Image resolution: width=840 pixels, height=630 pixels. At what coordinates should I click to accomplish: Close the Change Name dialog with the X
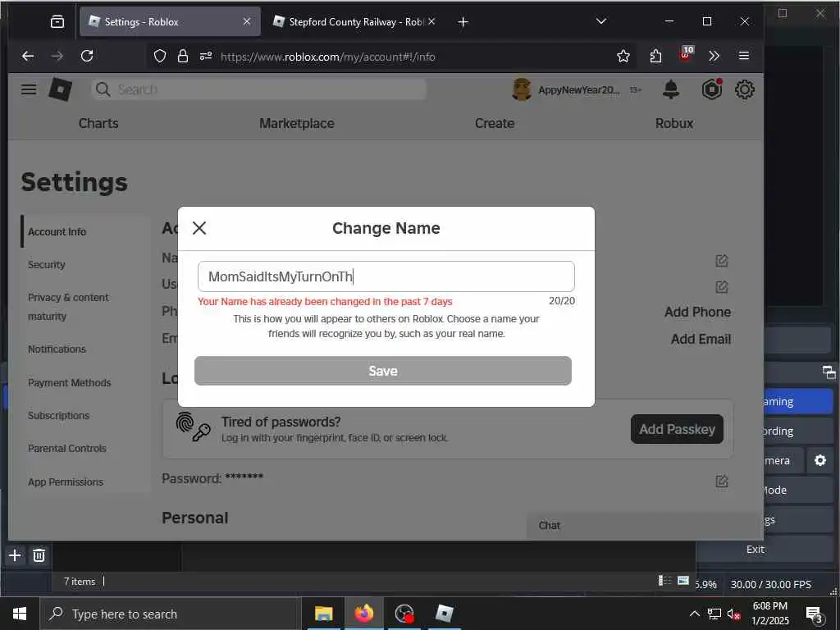tap(199, 228)
